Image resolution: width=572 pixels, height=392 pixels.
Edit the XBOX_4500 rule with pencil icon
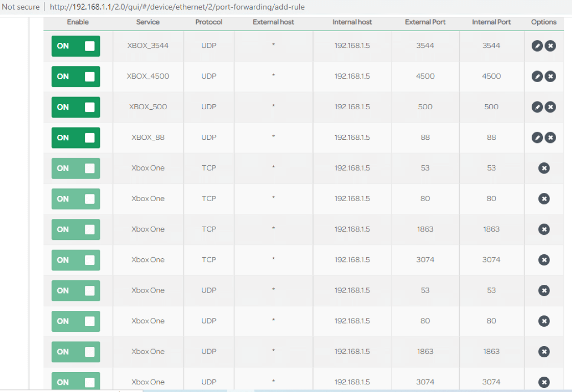point(537,77)
